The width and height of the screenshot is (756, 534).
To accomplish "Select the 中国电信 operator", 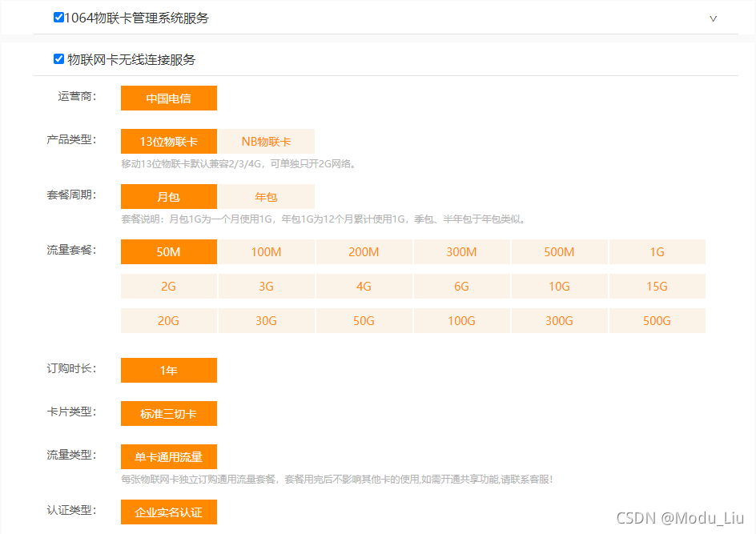I will pos(169,98).
